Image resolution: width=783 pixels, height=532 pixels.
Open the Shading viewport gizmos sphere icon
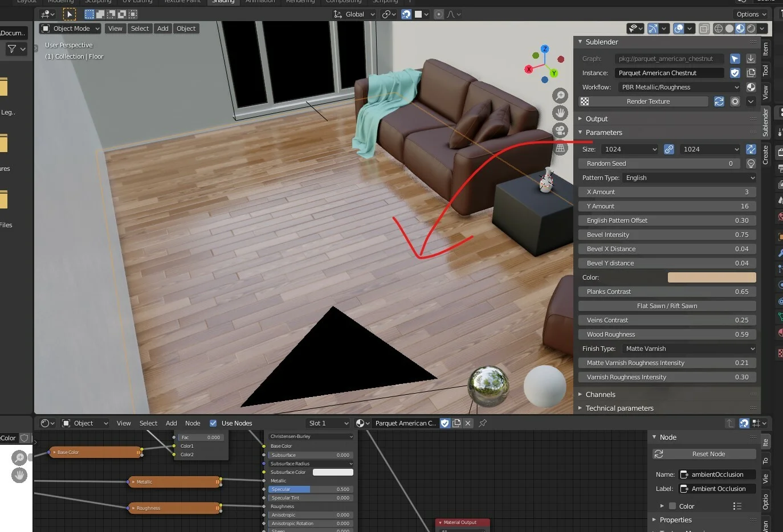point(678,28)
